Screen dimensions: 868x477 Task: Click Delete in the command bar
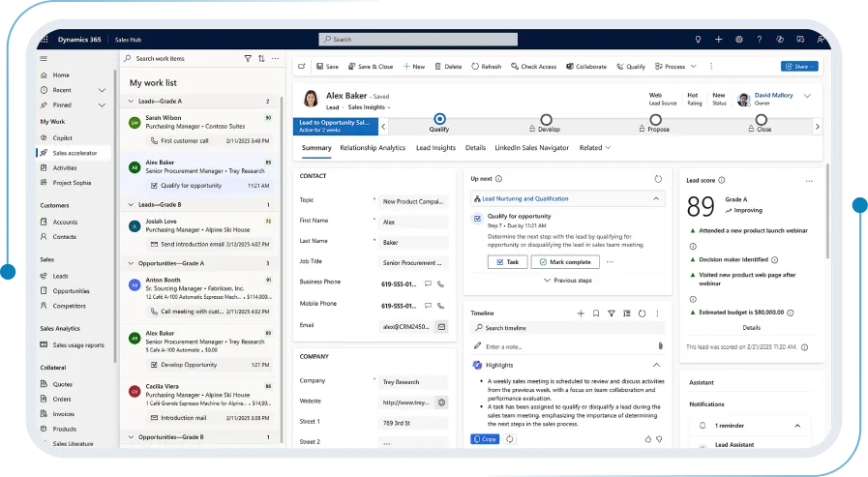[448, 67]
